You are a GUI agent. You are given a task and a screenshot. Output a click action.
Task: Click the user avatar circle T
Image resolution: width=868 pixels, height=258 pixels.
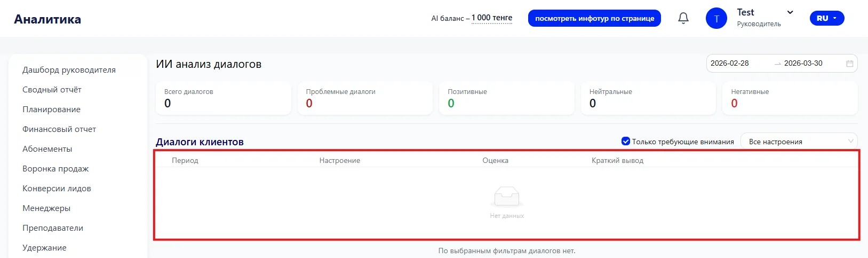pyautogui.click(x=716, y=18)
